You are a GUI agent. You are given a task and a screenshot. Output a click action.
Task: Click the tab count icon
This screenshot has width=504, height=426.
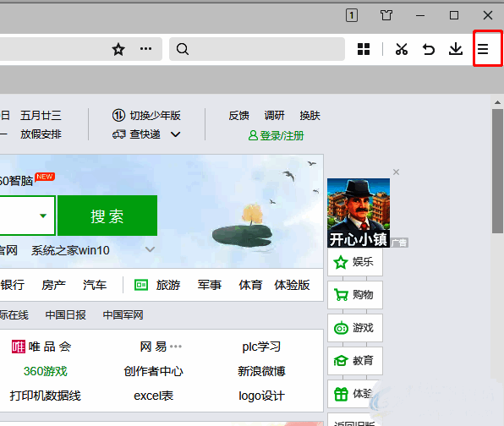[352, 15]
